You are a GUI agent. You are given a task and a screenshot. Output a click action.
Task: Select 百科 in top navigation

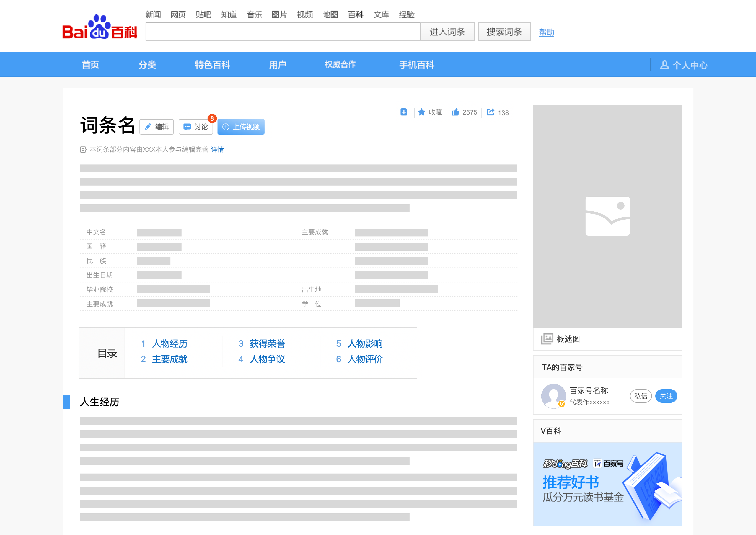pos(355,15)
